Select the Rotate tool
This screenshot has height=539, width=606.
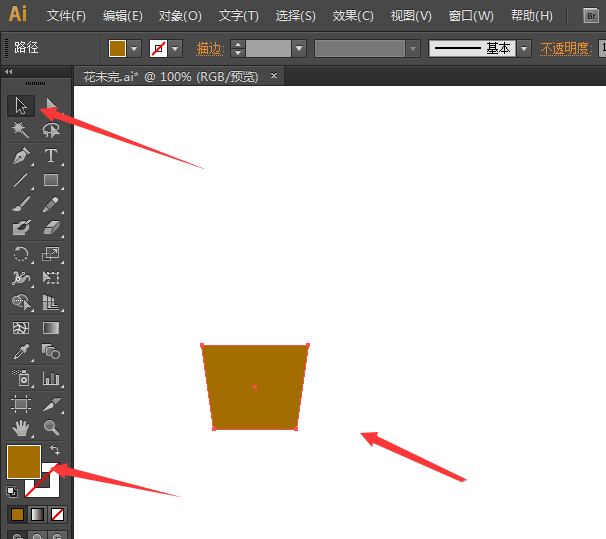click(x=21, y=254)
